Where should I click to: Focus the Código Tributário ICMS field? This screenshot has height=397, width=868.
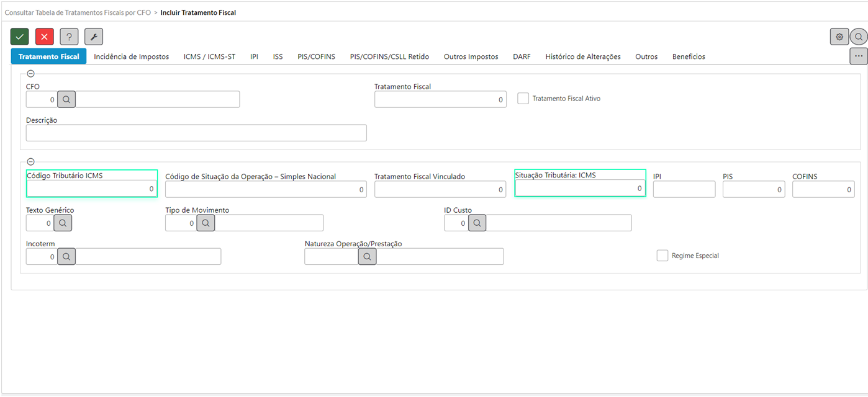(x=92, y=189)
